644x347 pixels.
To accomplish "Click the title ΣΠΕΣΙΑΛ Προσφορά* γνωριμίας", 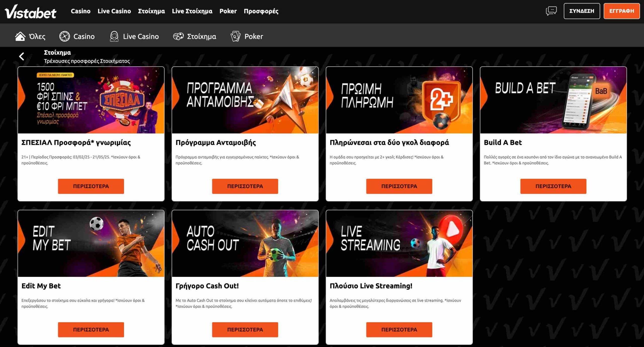I will (76, 143).
